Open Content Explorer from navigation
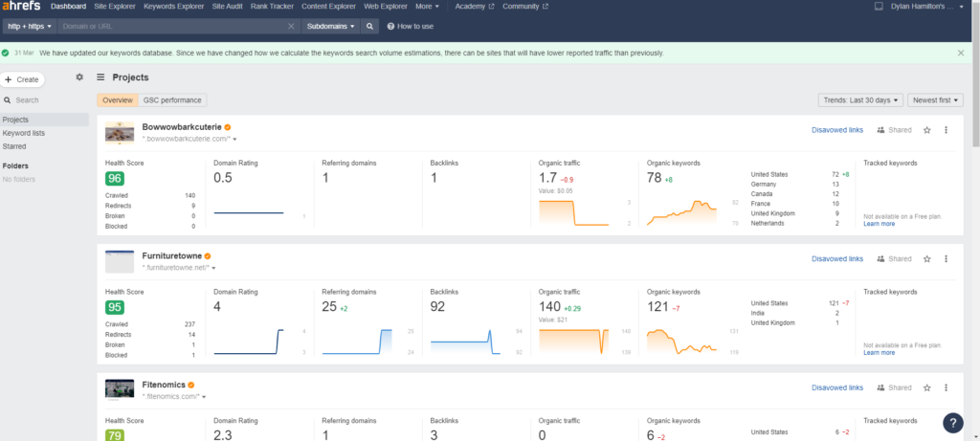The height and width of the screenshot is (441, 980). click(x=329, y=7)
